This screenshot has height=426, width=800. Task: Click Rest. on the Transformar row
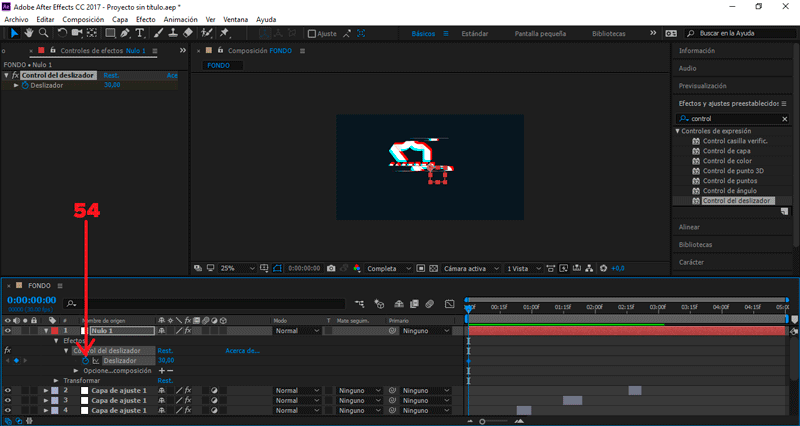165,381
